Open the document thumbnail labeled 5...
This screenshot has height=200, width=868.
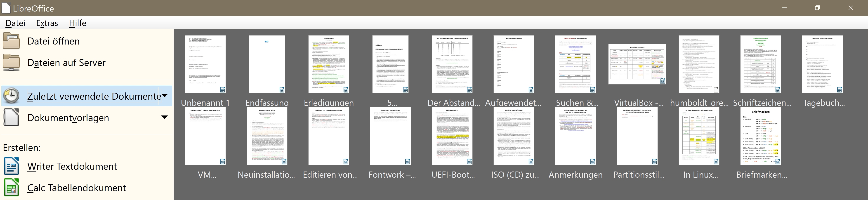tap(390, 64)
